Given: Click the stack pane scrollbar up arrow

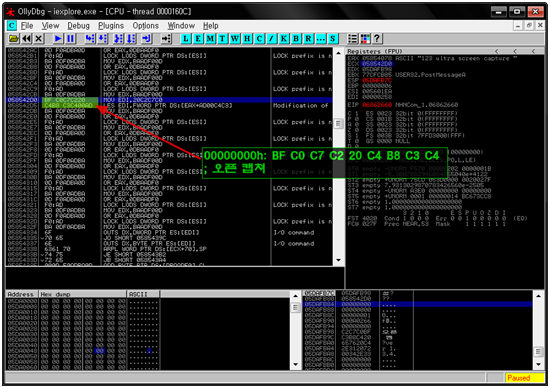Looking at the screenshot, I should [x=538, y=296].
